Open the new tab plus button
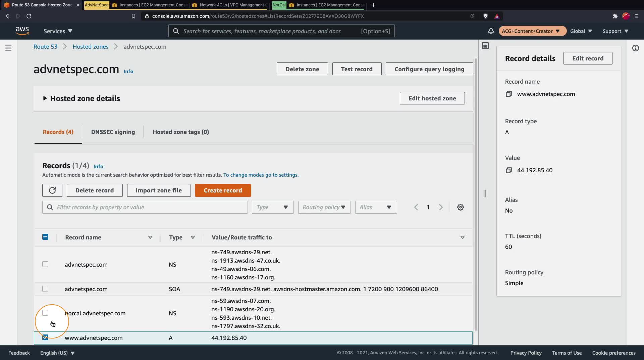The width and height of the screenshot is (644, 360). pyautogui.click(x=373, y=5)
